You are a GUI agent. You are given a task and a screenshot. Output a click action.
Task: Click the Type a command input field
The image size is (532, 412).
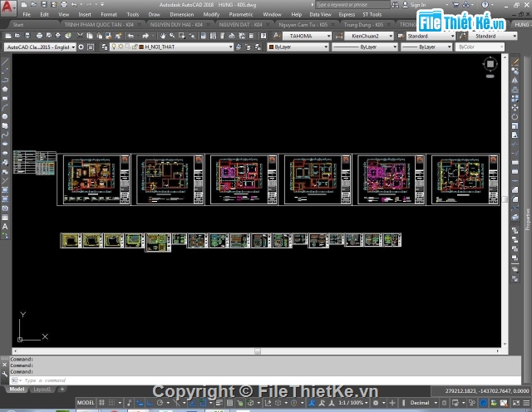click(266, 380)
